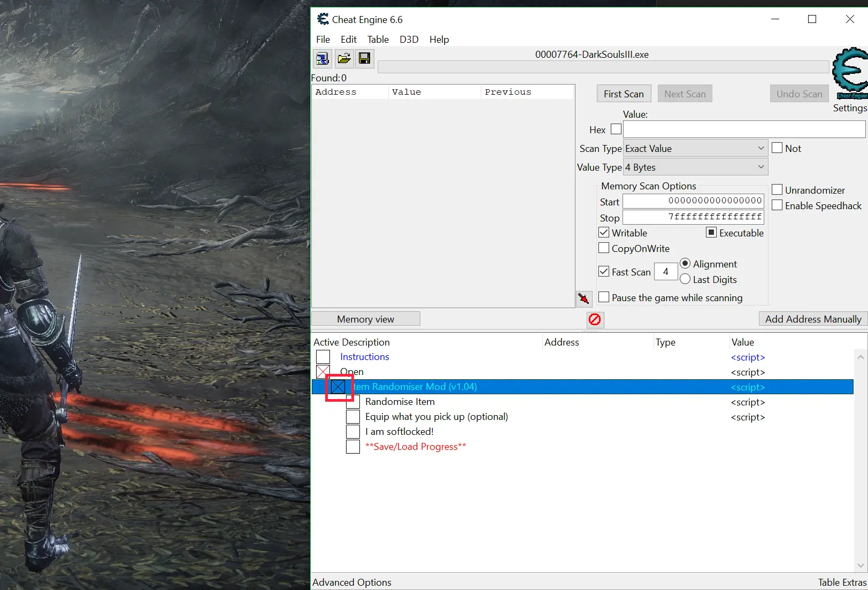The width and height of the screenshot is (868, 590).
Task: Click red arrow add-to-address-list icon
Action: 584,298
